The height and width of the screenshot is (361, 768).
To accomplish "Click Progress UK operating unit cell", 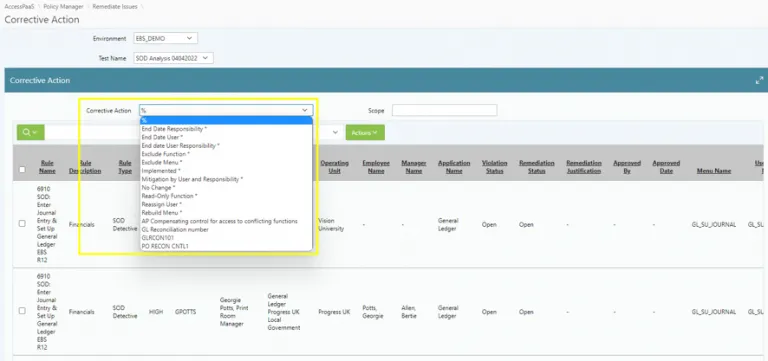I will [x=334, y=312].
